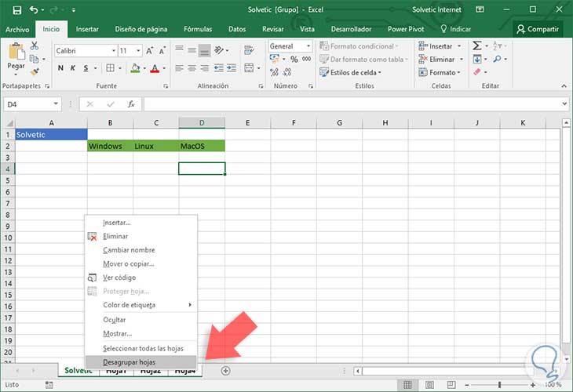
Task: Click the insert function fx button
Action: 131,104
